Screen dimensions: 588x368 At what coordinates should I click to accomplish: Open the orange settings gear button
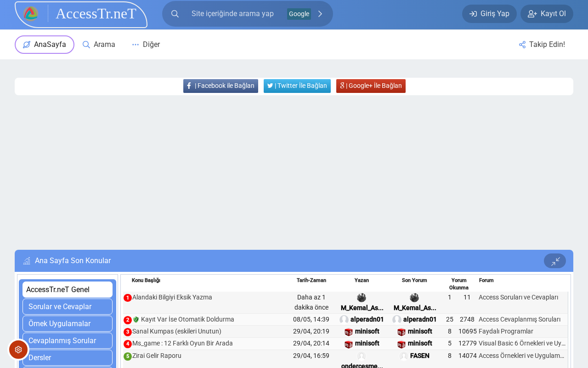click(18, 350)
